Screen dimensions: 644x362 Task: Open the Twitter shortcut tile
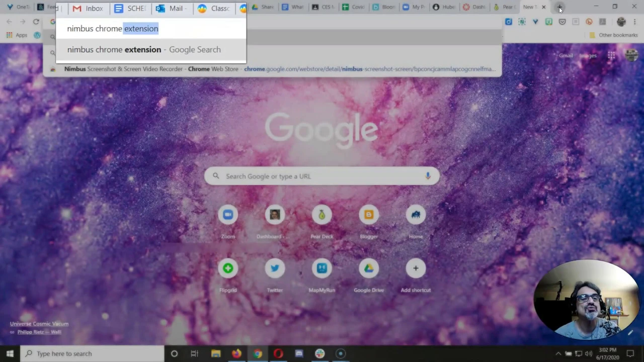pos(275,276)
